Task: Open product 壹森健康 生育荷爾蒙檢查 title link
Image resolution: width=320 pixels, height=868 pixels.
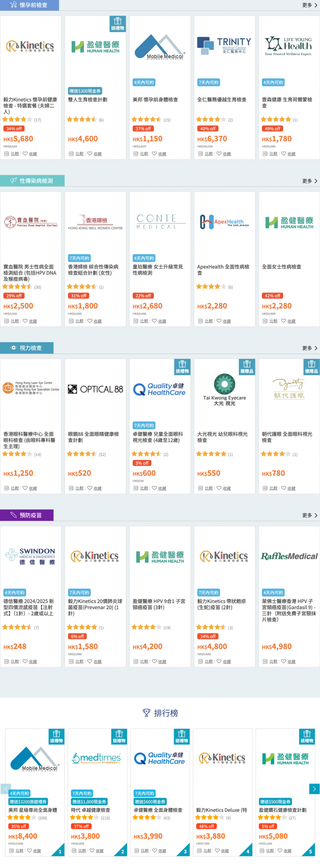Action: (287, 102)
